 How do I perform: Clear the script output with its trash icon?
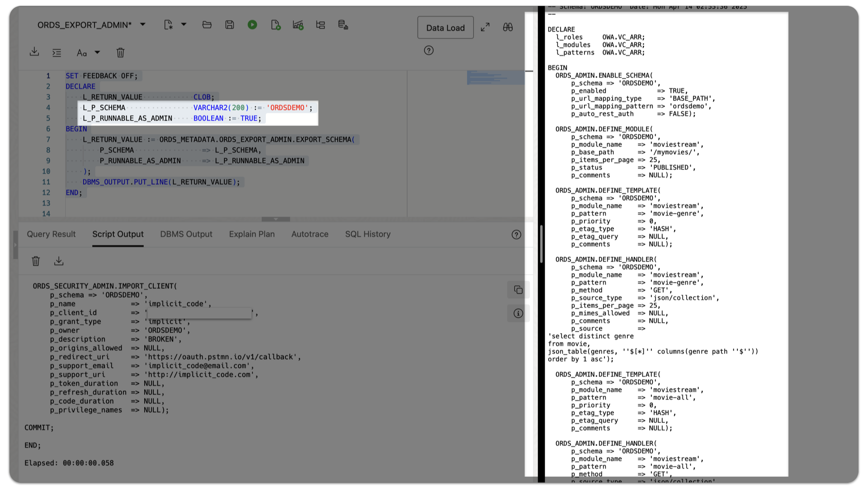[36, 261]
